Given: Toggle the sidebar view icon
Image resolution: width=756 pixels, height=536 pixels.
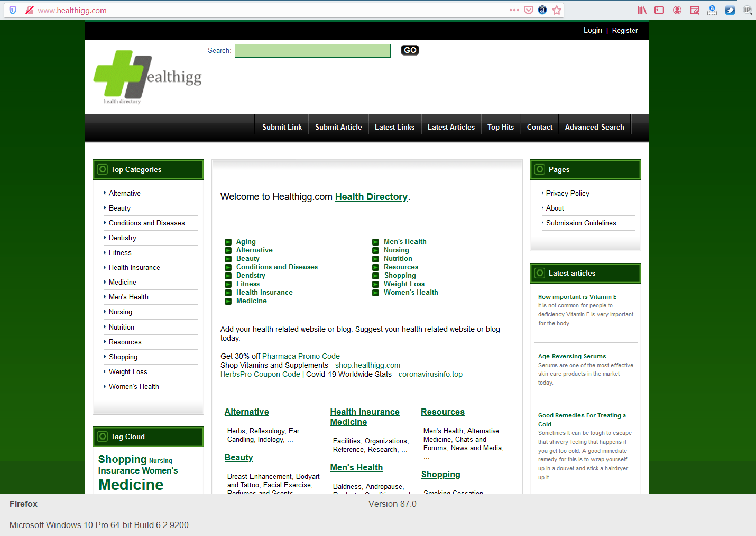Looking at the screenshot, I should coord(659,10).
